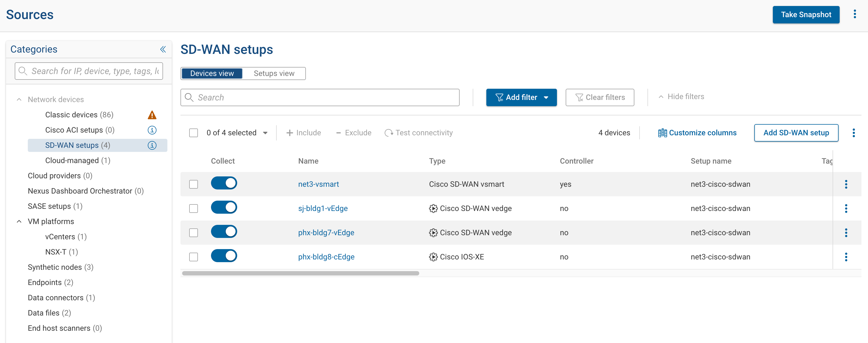
Task: Open the Add filter dropdown
Action: click(x=521, y=98)
